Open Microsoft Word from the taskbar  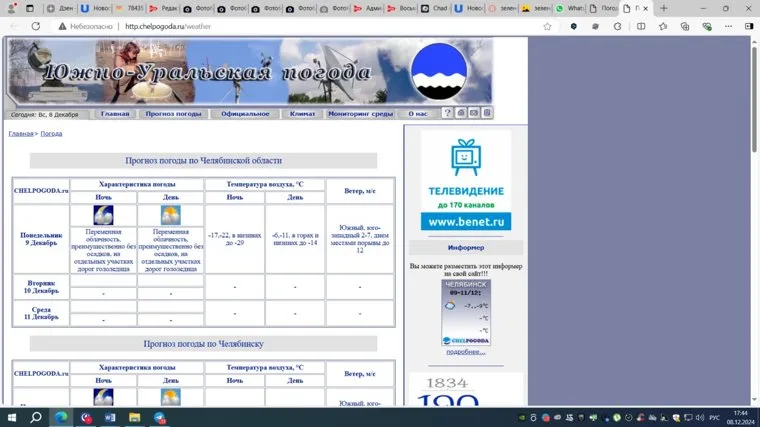110,417
